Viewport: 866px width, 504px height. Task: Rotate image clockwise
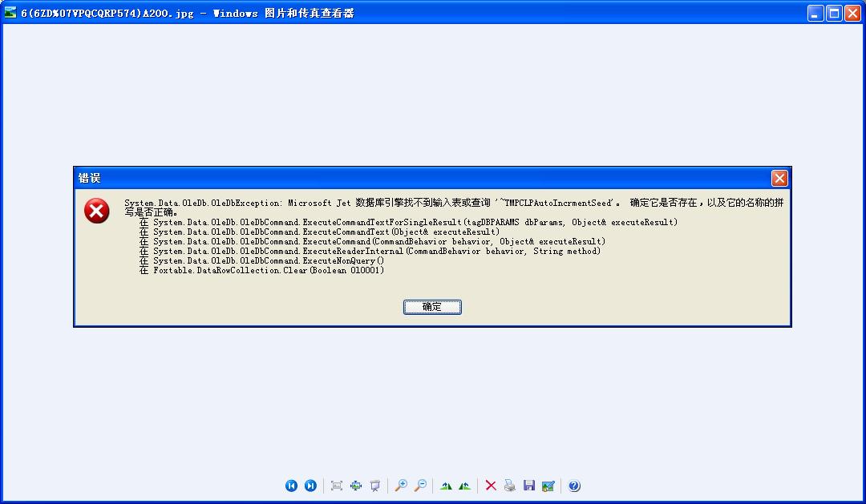click(446, 486)
